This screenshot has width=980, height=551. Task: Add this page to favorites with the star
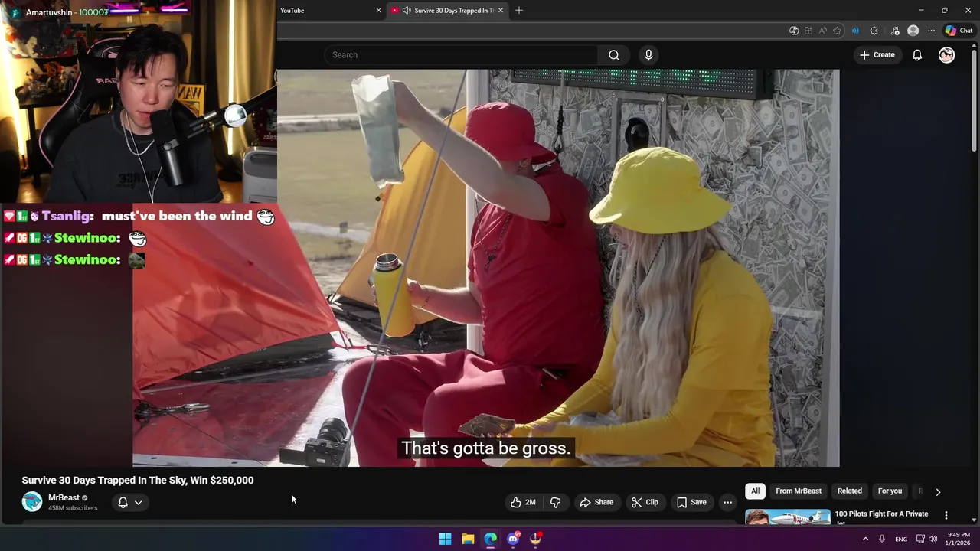837,31
